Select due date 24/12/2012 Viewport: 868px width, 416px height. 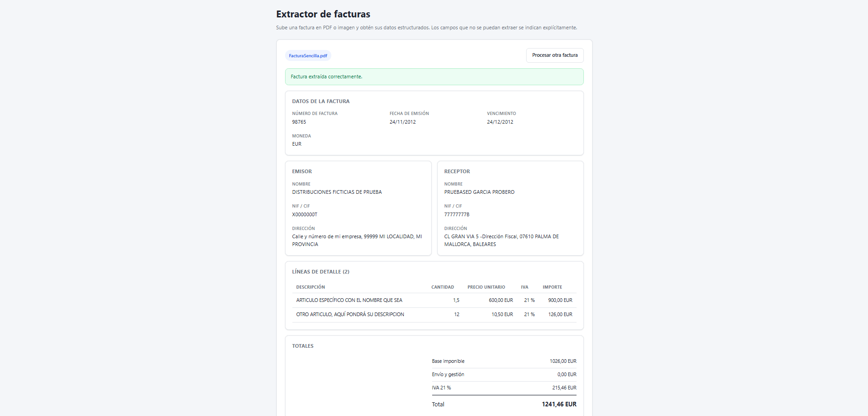[x=500, y=122]
